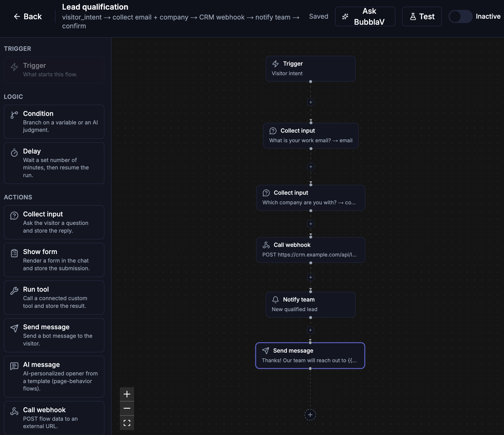The image size is (504, 435).
Task: Select the Send message node on canvas
Action: 310,356
